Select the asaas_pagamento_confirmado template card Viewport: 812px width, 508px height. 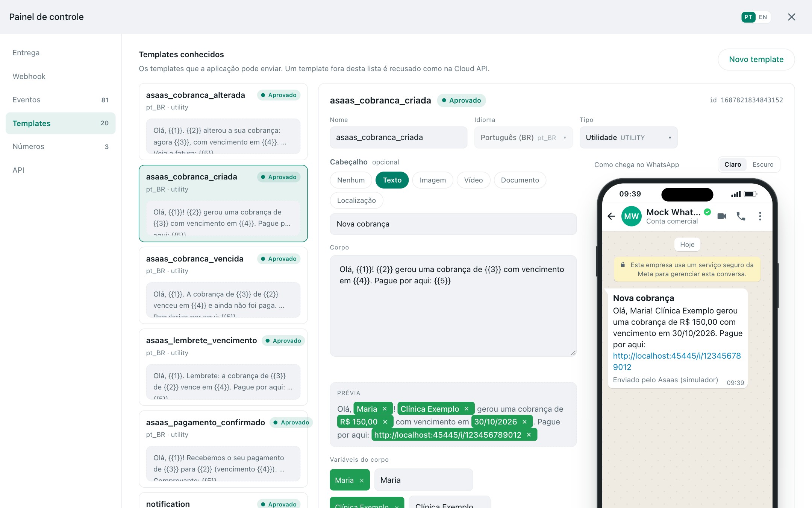tap(223, 449)
